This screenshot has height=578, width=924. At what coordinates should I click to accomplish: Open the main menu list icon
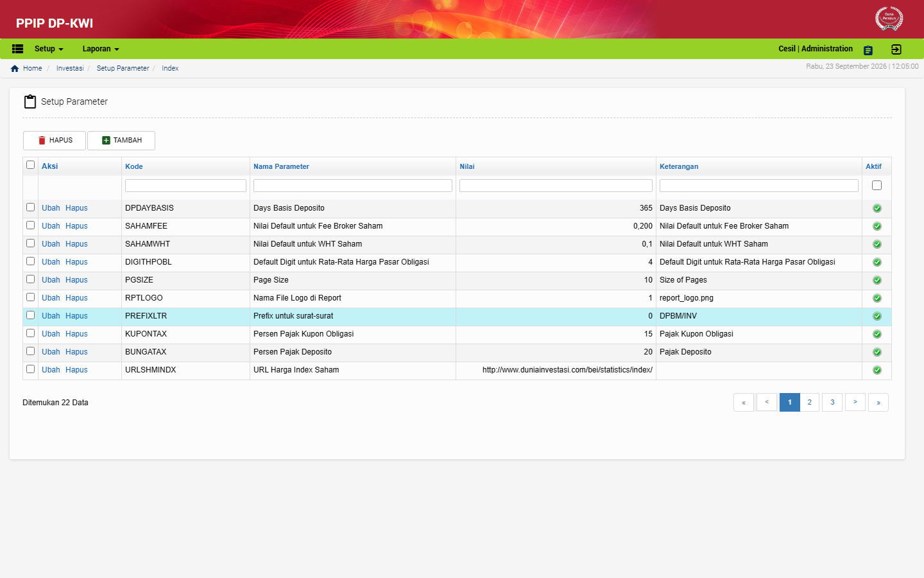coord(17,49)
